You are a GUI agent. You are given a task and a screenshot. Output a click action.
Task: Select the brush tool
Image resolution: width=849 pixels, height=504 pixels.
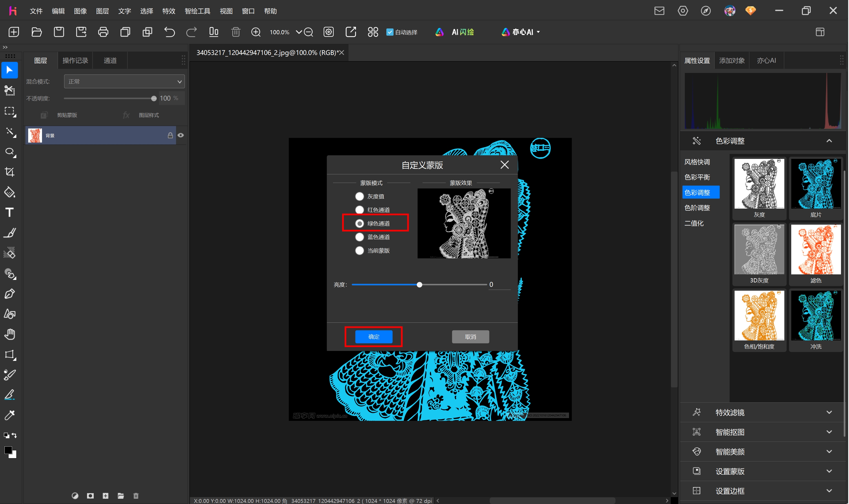pos(9,233)
